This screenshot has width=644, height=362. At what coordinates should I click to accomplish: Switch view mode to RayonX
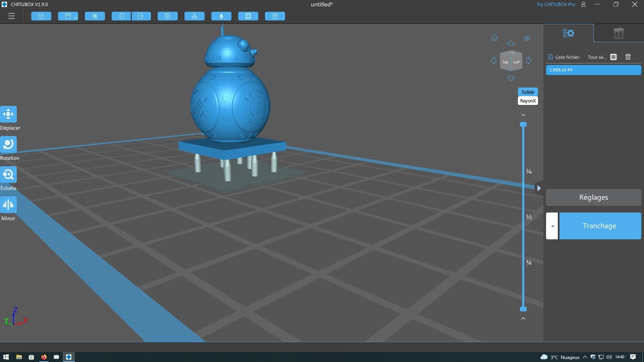click(x=528, y=101)
